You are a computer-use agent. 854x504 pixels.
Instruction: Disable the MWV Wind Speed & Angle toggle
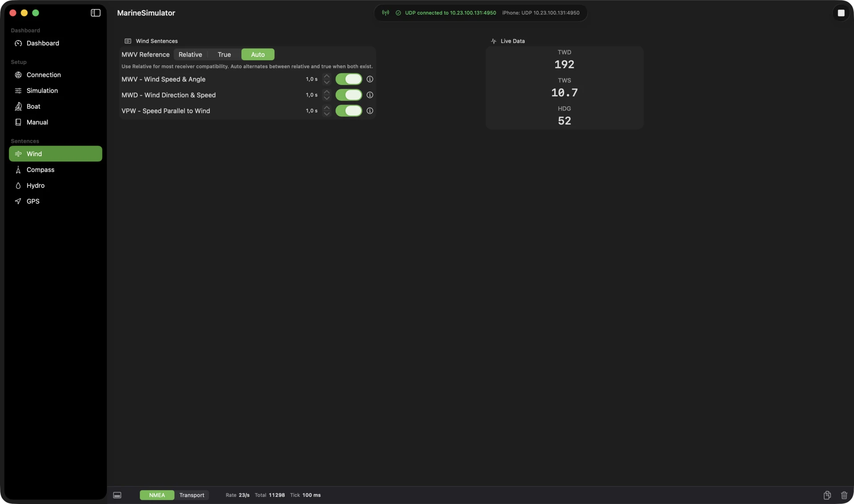tap(349, 79)
